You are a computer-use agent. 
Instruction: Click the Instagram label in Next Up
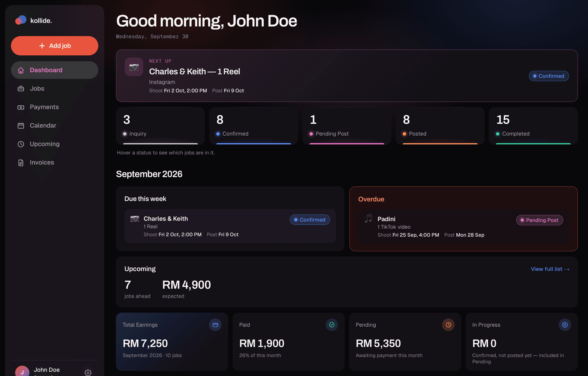(x=162, y=82)
